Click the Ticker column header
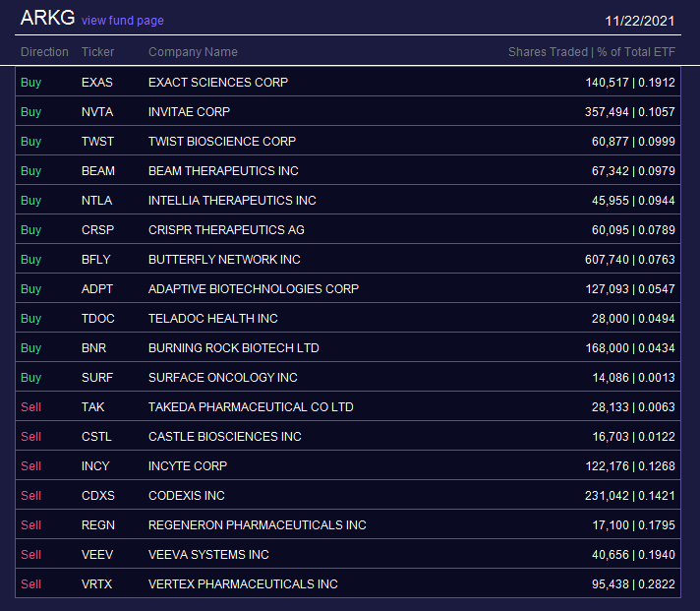This screenshot has width=700, height=611. (97, 52)
